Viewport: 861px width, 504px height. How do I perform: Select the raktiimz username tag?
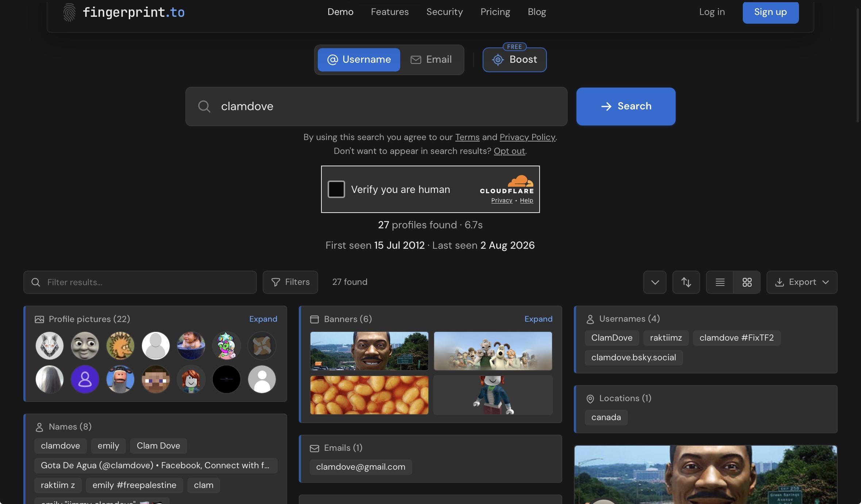666,338
